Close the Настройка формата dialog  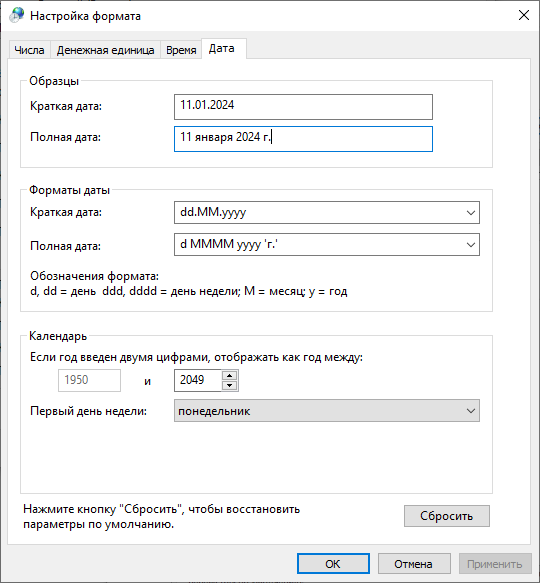click(x=524, y=15)
